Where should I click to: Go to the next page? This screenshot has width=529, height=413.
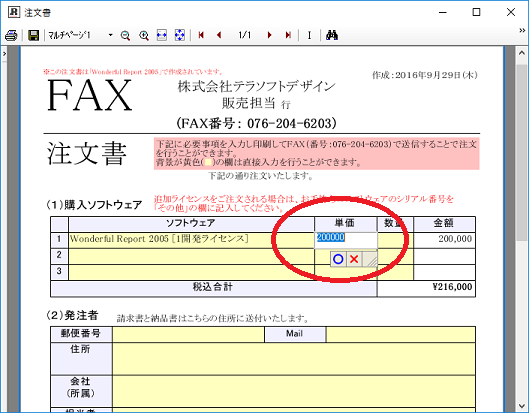coord(269,35)
